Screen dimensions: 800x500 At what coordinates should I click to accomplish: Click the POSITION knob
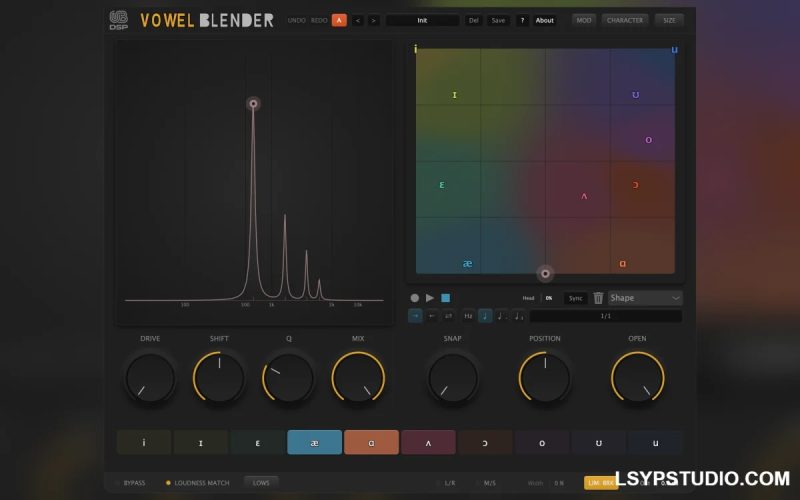(545, 378)
